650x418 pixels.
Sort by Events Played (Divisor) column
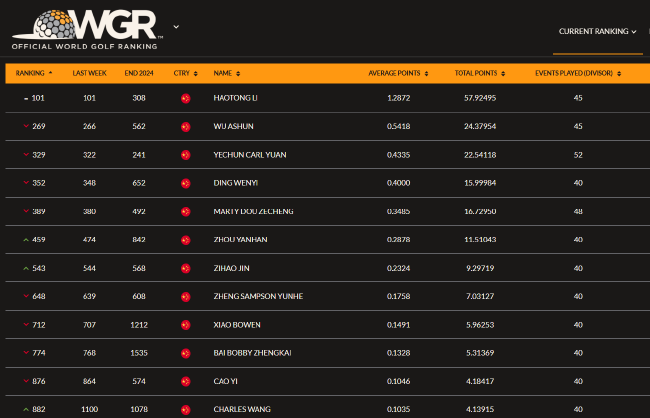(578, 73)
